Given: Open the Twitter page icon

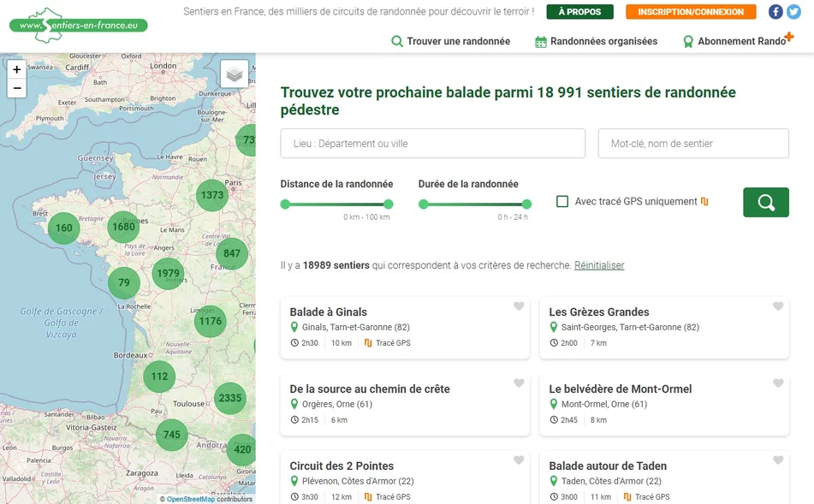Looking at the screenshot, I should coord(793,12).
